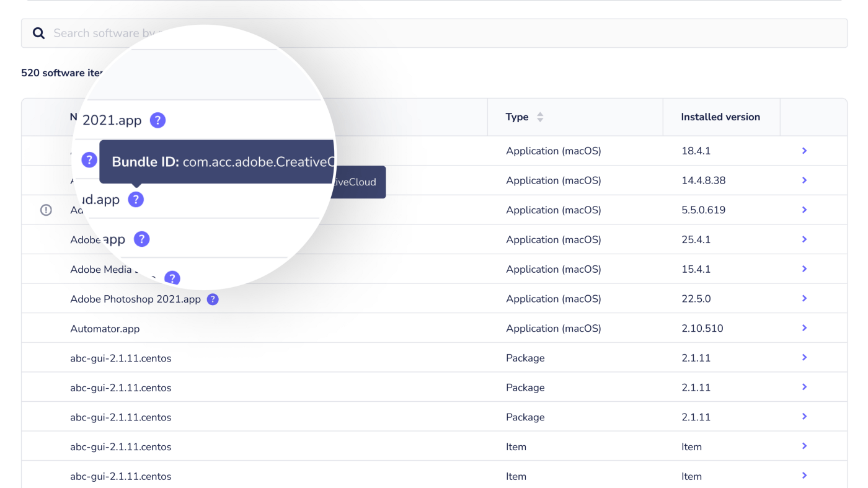This screenshot has height=488, width=868.
Task: Click the installed version 5.5.0.619
Action: (704, 210)
